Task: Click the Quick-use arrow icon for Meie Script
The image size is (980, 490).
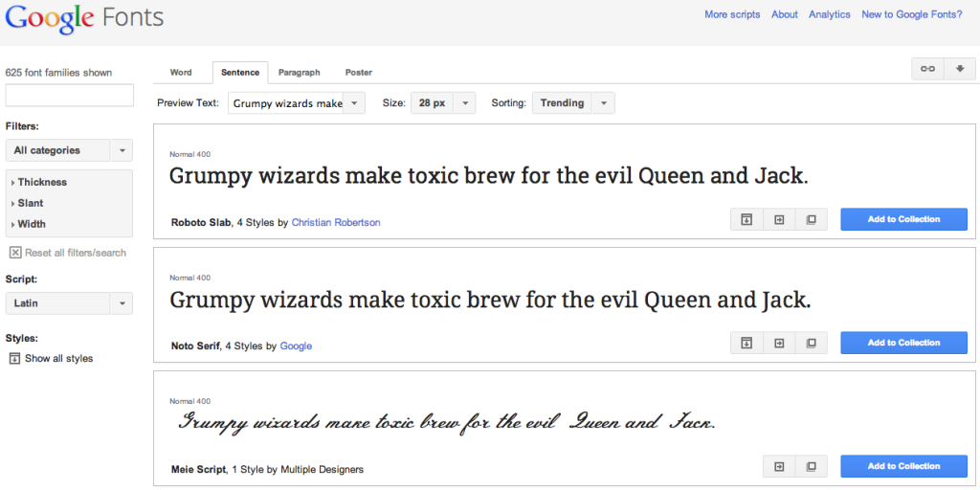Action: point(779,466)
